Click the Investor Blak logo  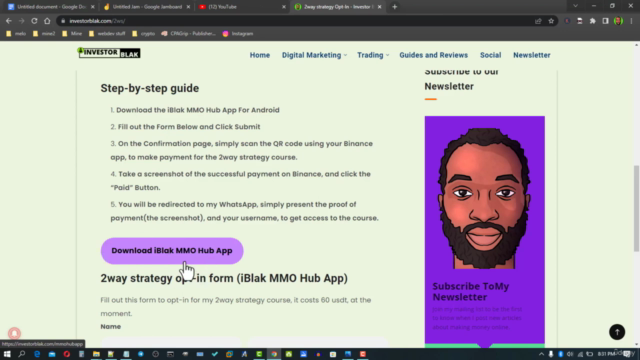click(109, 53)
